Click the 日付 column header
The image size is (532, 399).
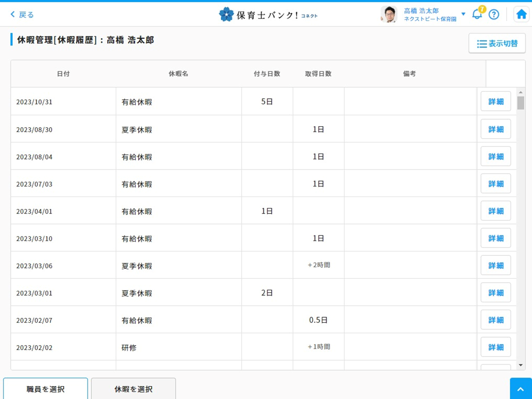(63, 74)
